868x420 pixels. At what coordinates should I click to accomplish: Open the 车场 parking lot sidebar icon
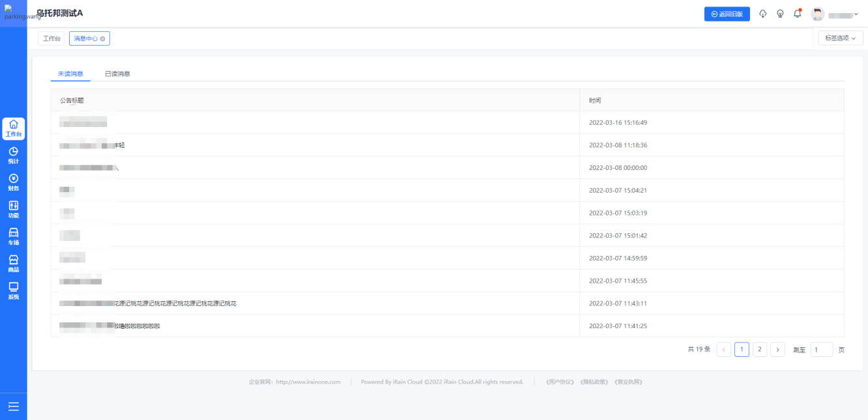coord(13,237)
